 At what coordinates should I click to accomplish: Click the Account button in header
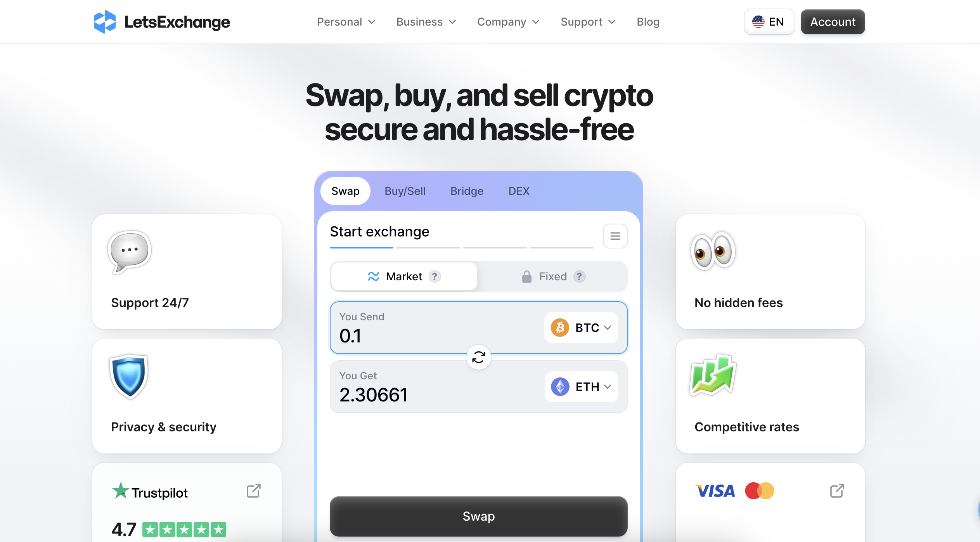tap(833, 21)
